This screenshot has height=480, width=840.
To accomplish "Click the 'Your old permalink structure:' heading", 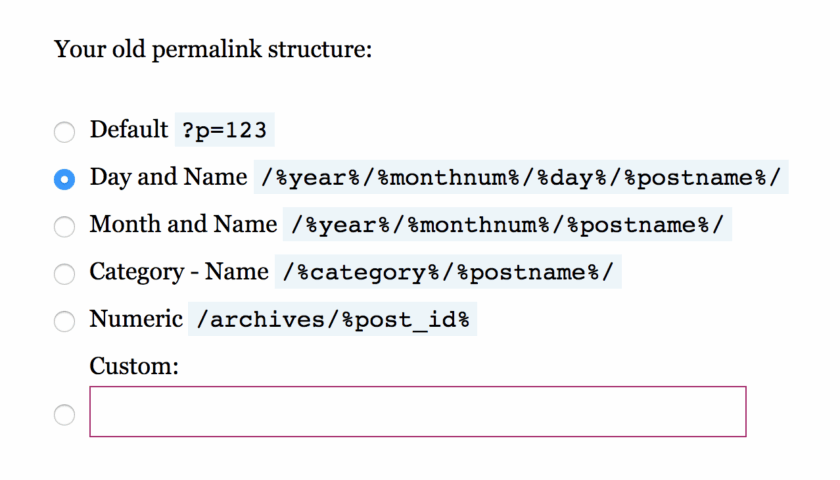I will click(x=213, y=48).
